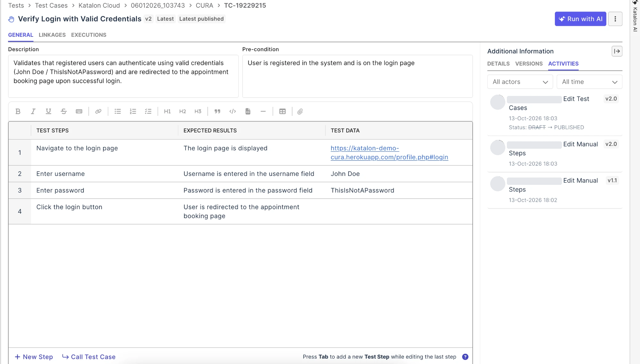Add a New Step
This screenshot has width=640, height=364.
point(34,357)
